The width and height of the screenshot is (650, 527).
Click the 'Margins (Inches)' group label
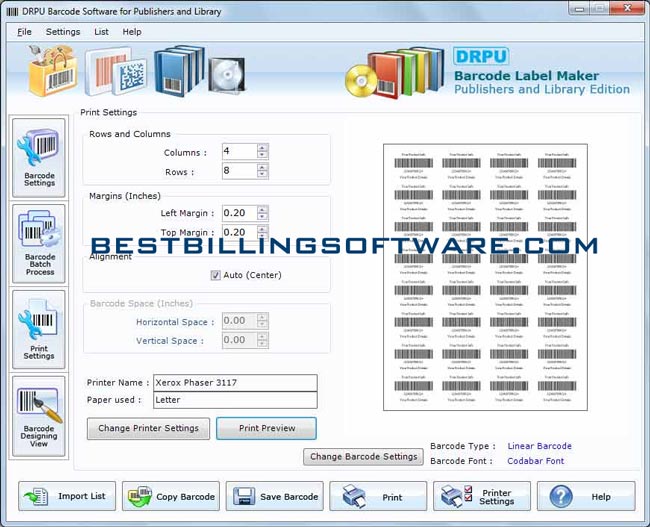click(125, 196)
